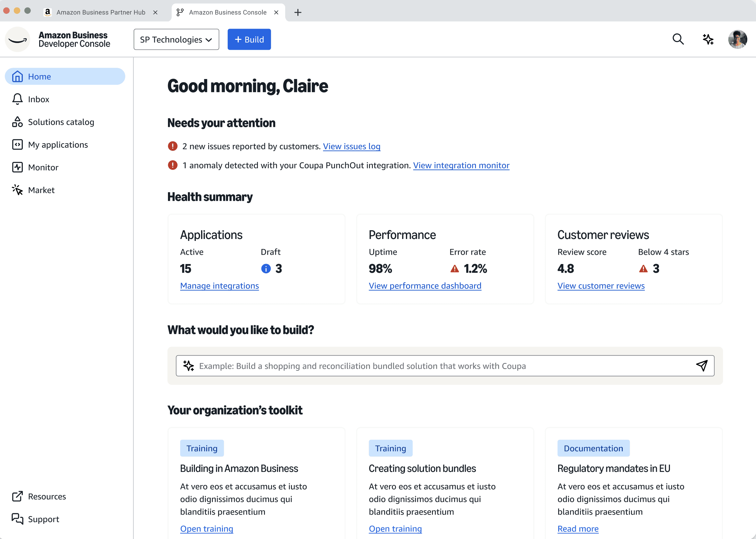Open the user profile avatar
Viewport: 756px width, 539px height.
(x=737, y=39)
